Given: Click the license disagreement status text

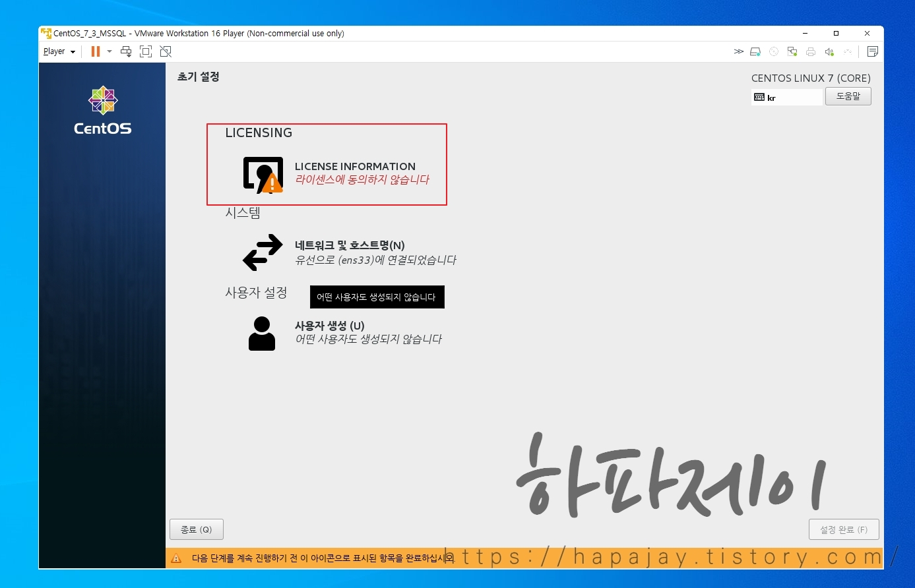Looking at the screenshot, I should point(362,180).
